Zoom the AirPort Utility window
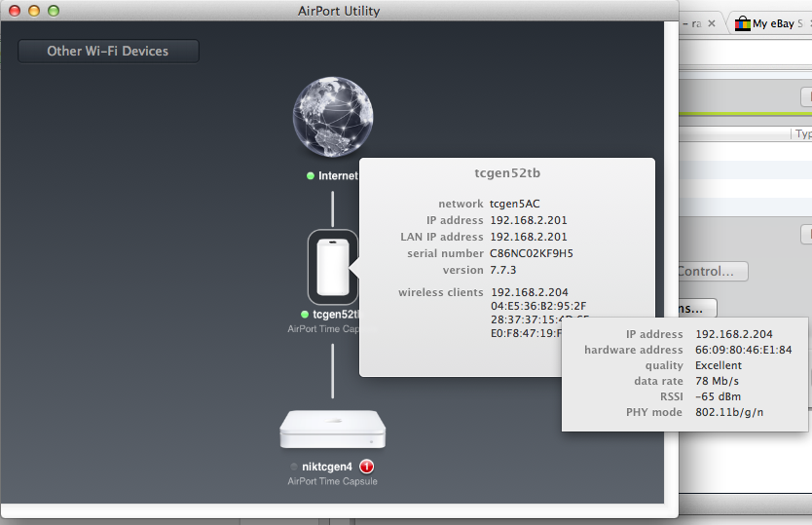The image size is (812, 525). coord(54,11)
